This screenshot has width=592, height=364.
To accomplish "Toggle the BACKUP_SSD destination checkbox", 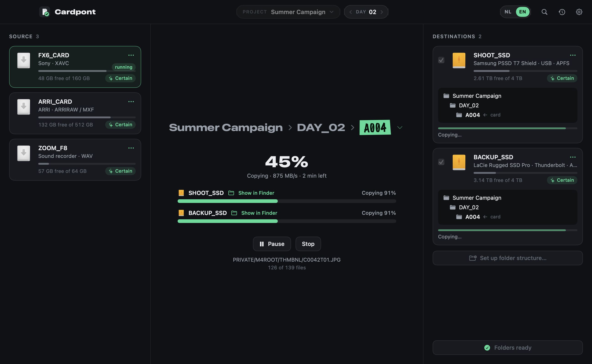I will pos(441,162).
